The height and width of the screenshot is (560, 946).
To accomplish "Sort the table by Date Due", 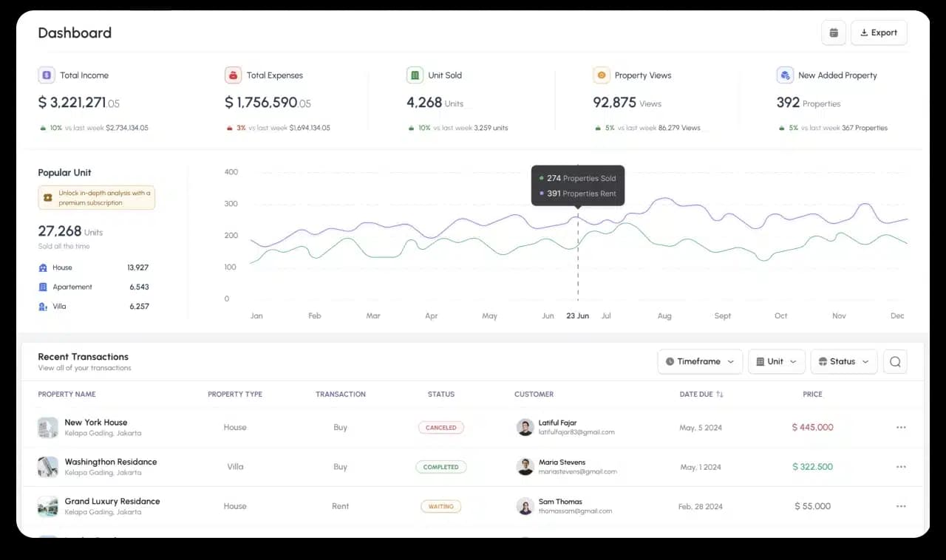I will point(701,394).
